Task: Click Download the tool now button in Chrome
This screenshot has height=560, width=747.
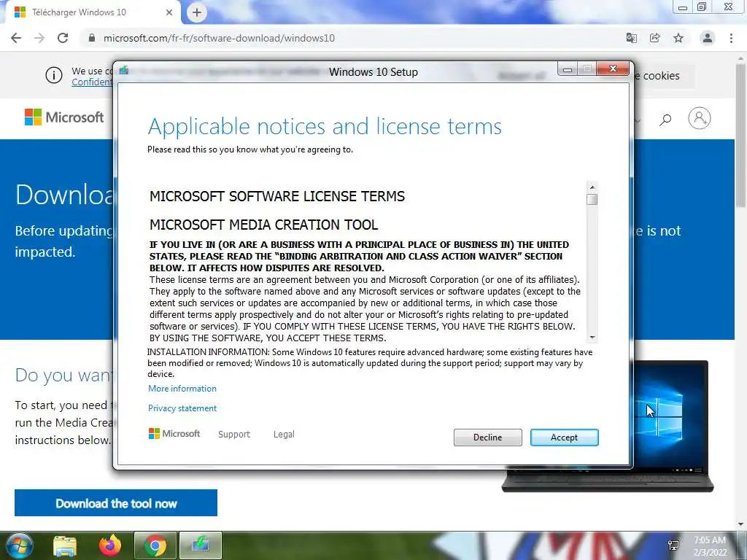Action: (116, 503)
